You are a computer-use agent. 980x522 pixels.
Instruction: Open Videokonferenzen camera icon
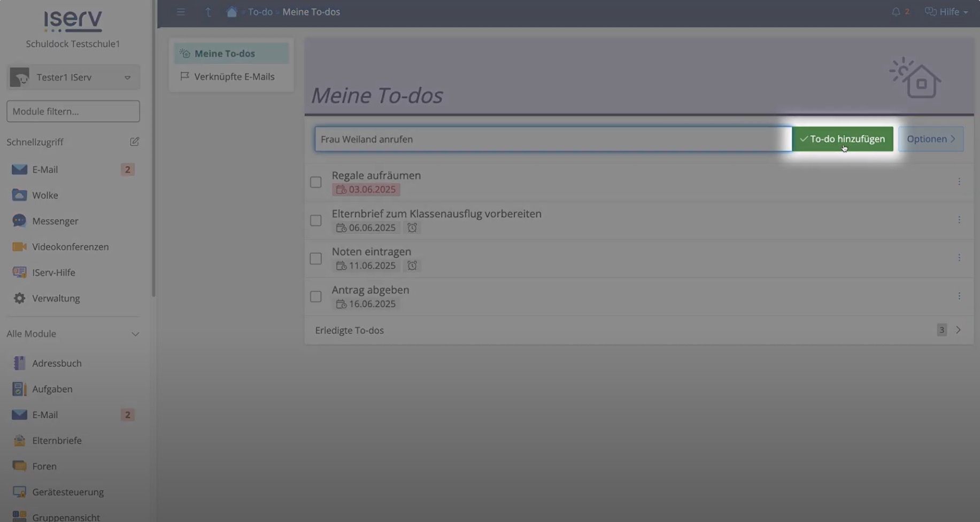coord(19,247)
